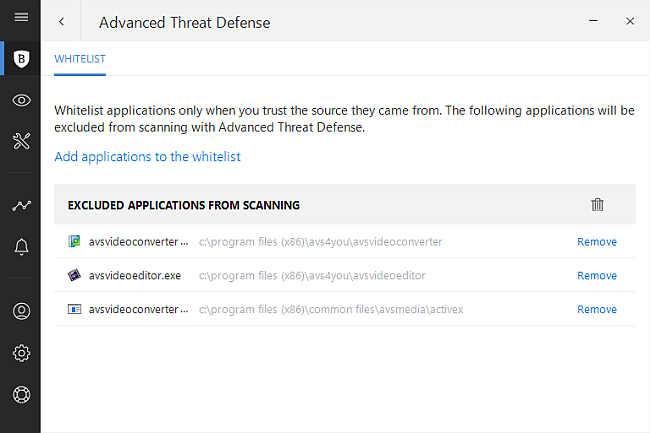Open the Utilities wrench tools section
The width and height of the screenshot is (650, 433).
[x=21, y=141]
